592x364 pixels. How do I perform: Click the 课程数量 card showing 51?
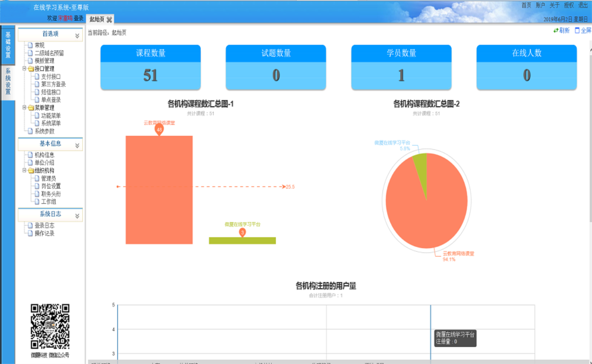[x=151, y=67]
